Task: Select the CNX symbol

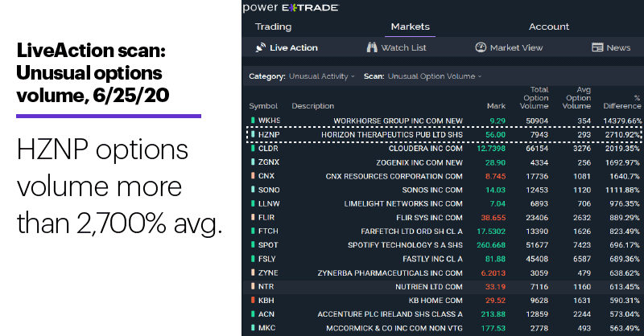Action: pos(266,175)
